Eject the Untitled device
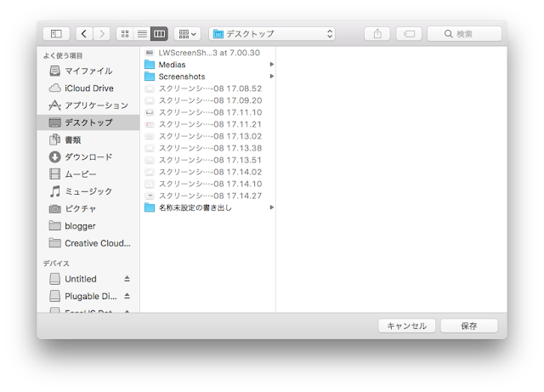This screenshot has height=392, width=544. click(x=127, y=279)
